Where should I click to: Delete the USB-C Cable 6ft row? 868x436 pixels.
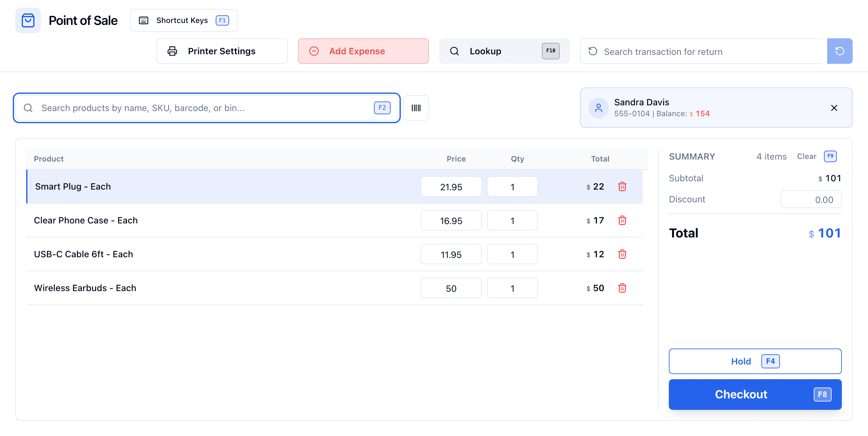pos(622,254)
